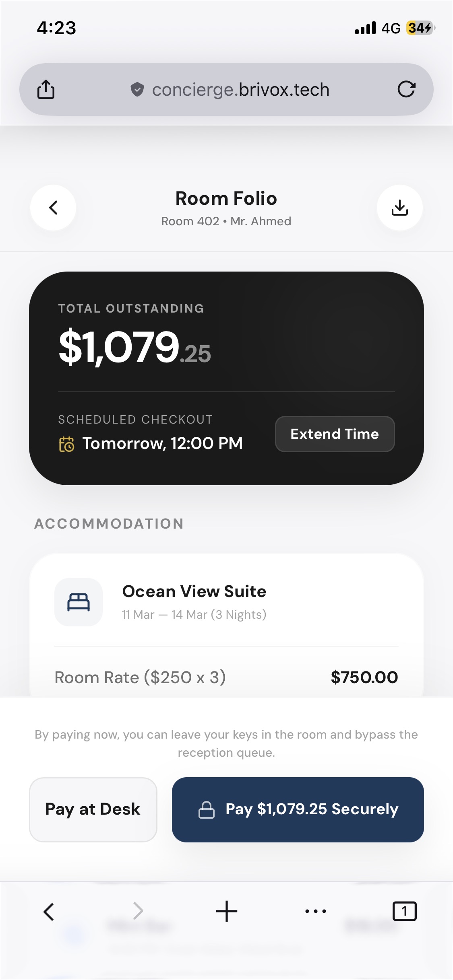Tap the Room Rate $750.00 line
This screenshot has width=453, height=980.
pos(226,677)
